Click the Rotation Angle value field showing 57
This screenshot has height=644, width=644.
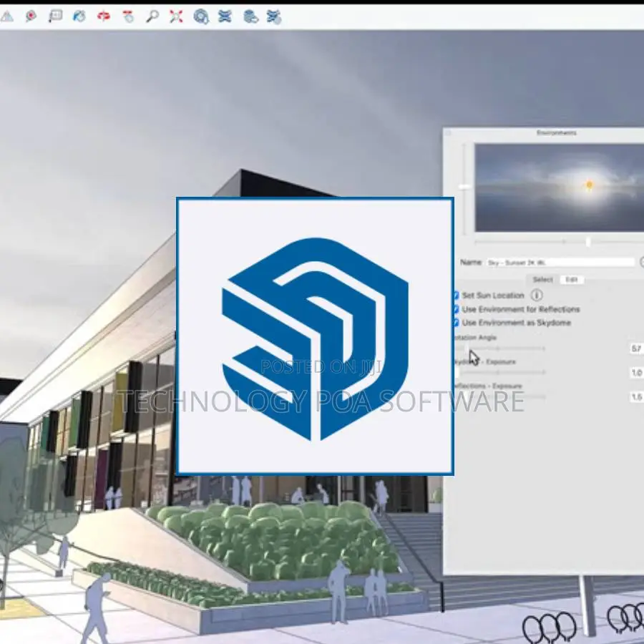637,348
